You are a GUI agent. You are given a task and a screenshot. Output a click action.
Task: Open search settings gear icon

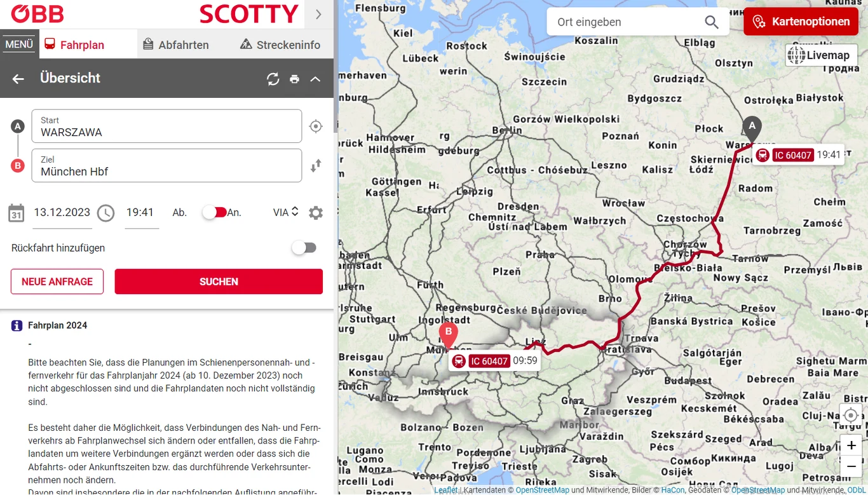point(316,213)
